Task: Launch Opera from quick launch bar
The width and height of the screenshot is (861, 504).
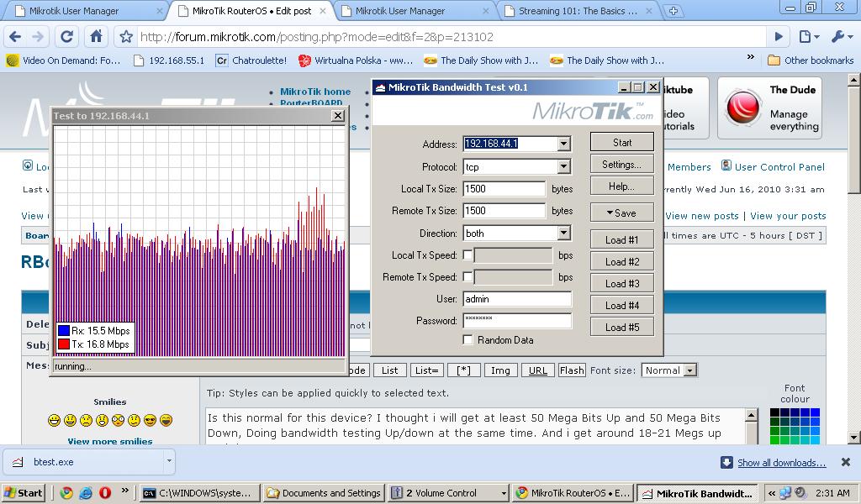Action: click(x=105, y=492)
